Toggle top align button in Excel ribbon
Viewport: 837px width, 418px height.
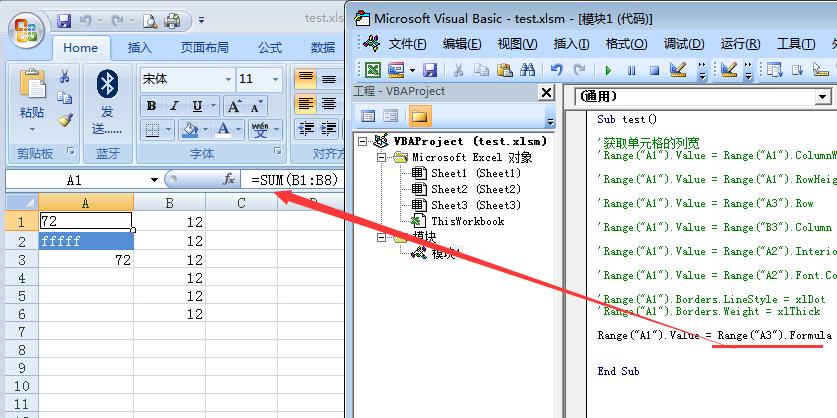[x=306, y=79]
